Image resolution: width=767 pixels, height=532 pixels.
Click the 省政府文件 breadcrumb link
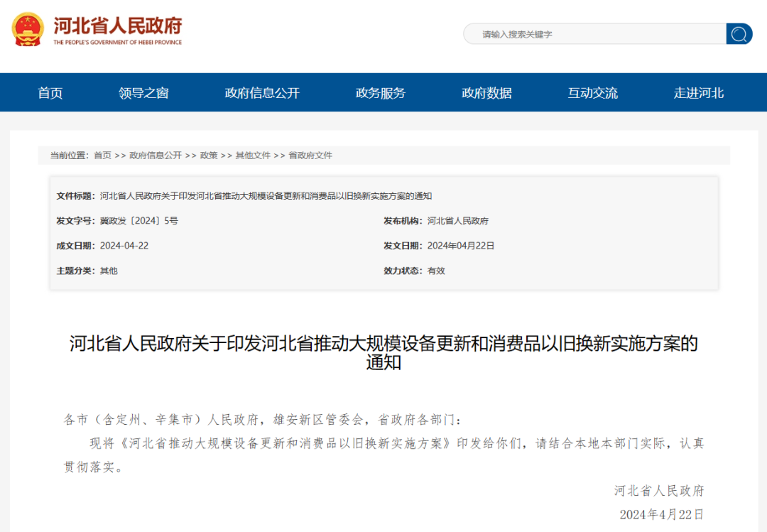click(310, 156)
